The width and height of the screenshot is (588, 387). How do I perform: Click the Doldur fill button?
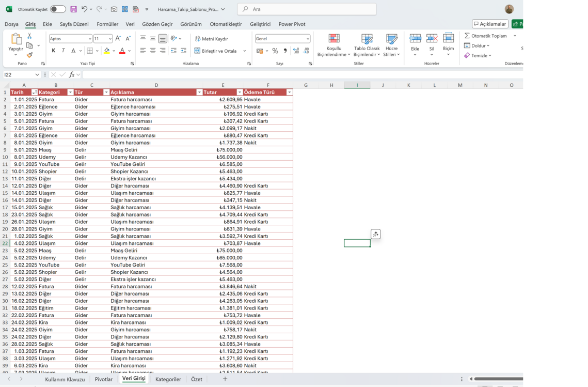(476, 45)
